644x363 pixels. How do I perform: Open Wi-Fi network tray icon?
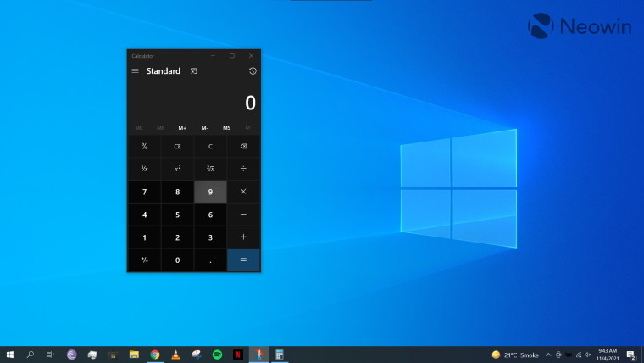point(578,355)
